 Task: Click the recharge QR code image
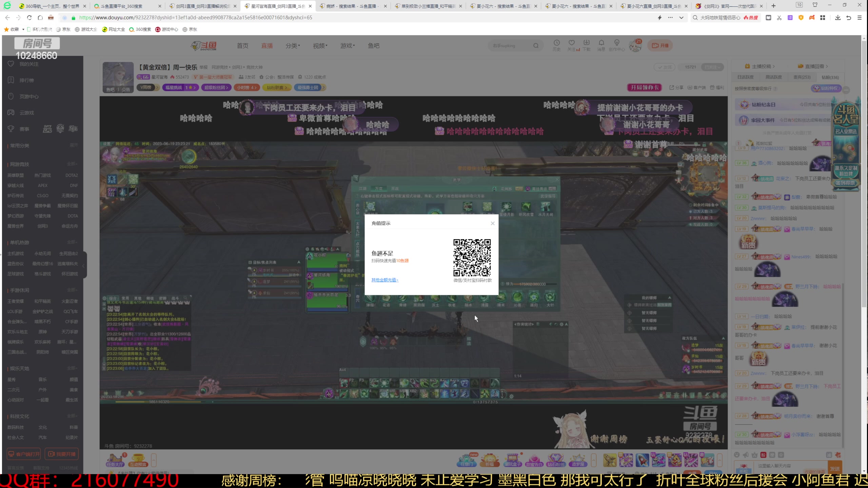coord(472,258)
